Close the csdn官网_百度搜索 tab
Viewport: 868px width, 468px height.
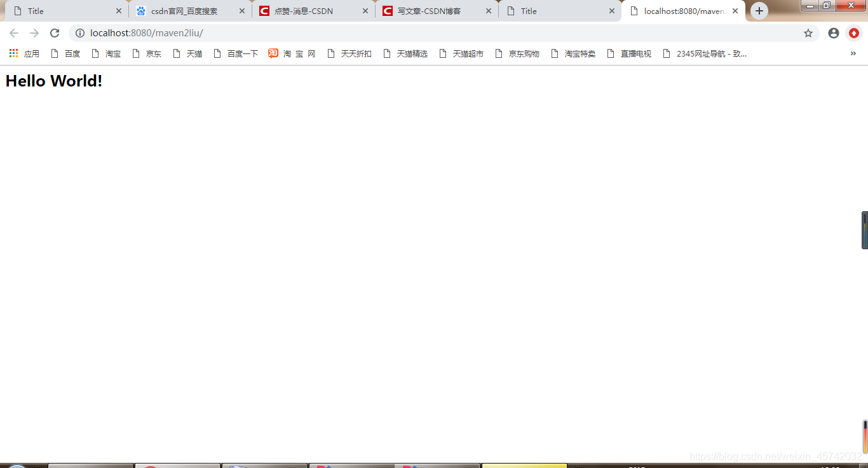(x=242, y=11)
